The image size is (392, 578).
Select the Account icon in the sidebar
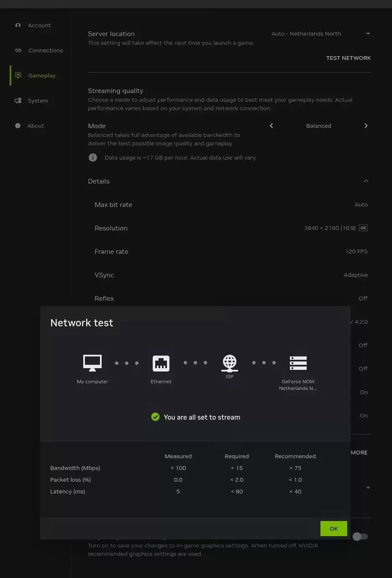18,25
